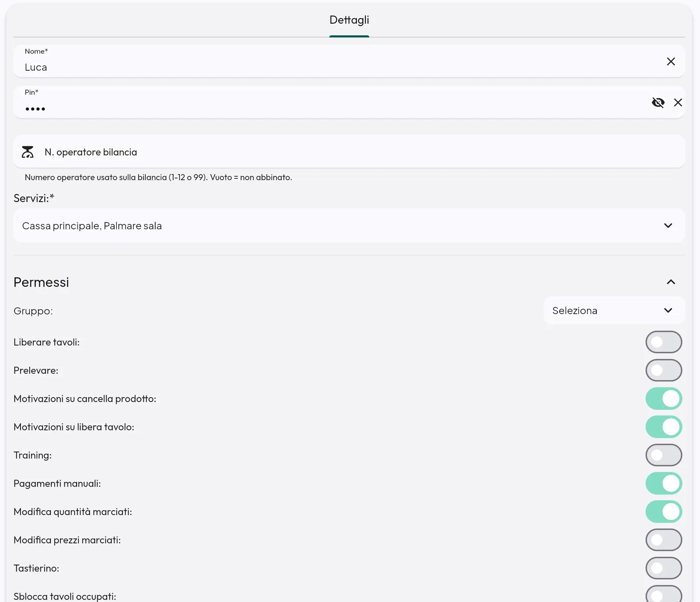
Task: Focus the N. operatore bilancia field
Action: pyautogui.click(x=349, y=151)
